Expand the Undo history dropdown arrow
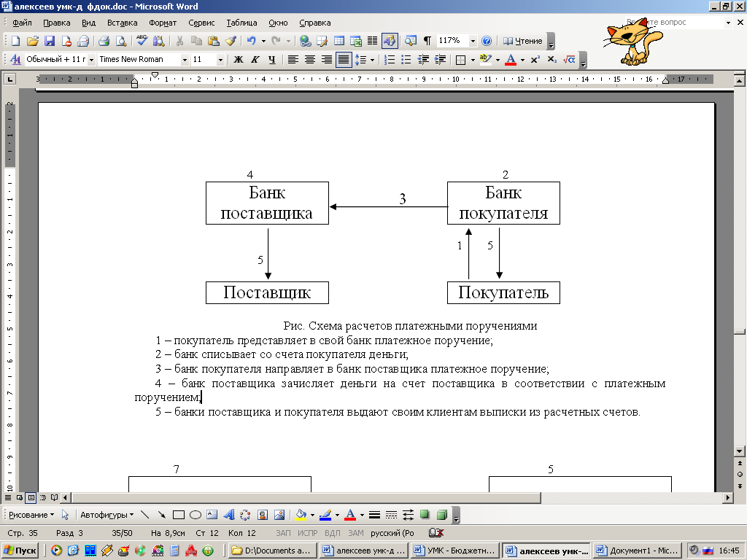 coord(263,41)
